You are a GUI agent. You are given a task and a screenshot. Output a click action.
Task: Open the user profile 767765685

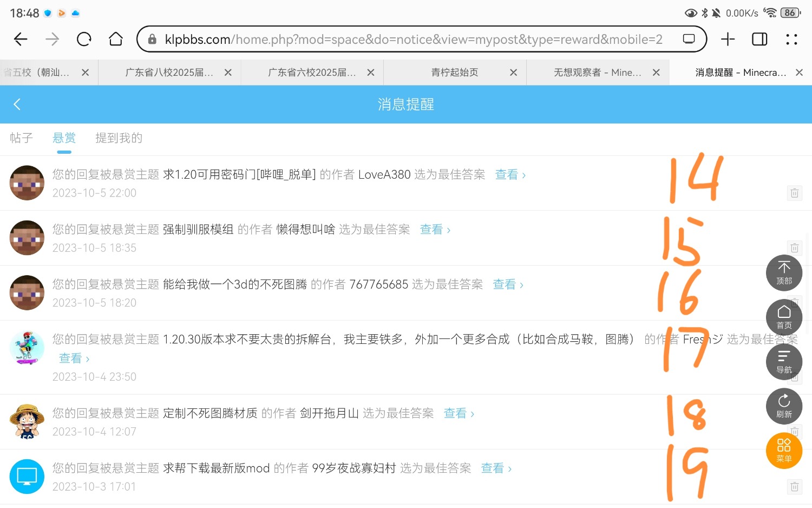pyautogui.click(x=379, y=284)
